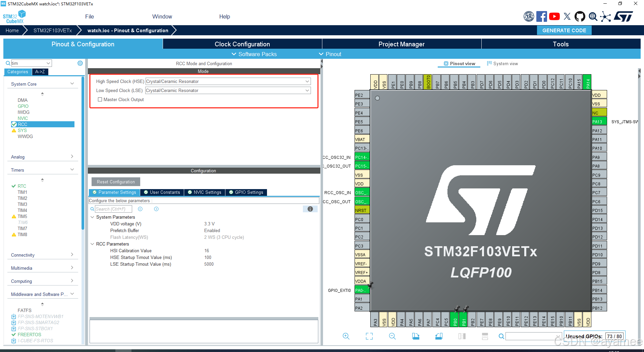644x352 pixels.
Task: Switch to the Clock Configuration tab
Action: 242,44
